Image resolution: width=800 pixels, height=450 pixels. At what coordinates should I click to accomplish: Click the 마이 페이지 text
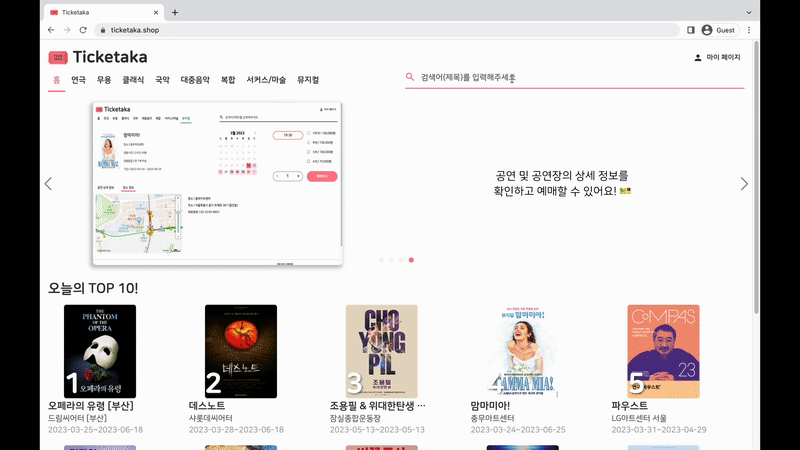pos(723,58)
